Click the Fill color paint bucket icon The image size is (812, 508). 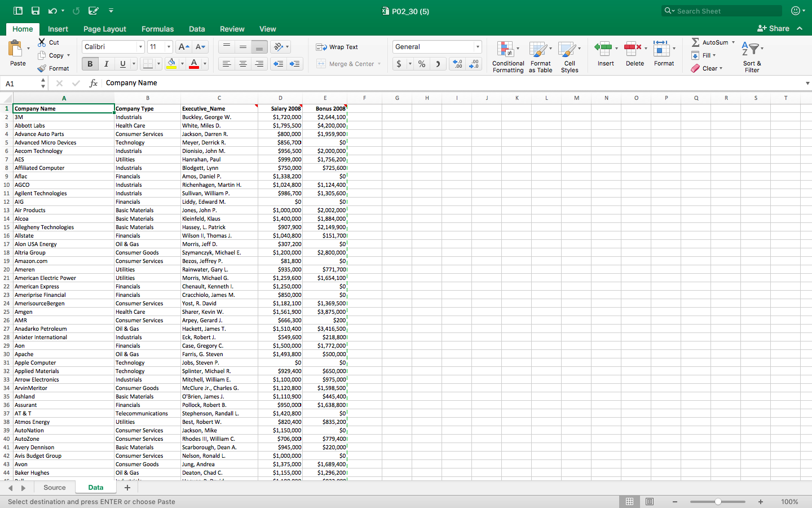[172, 64]
